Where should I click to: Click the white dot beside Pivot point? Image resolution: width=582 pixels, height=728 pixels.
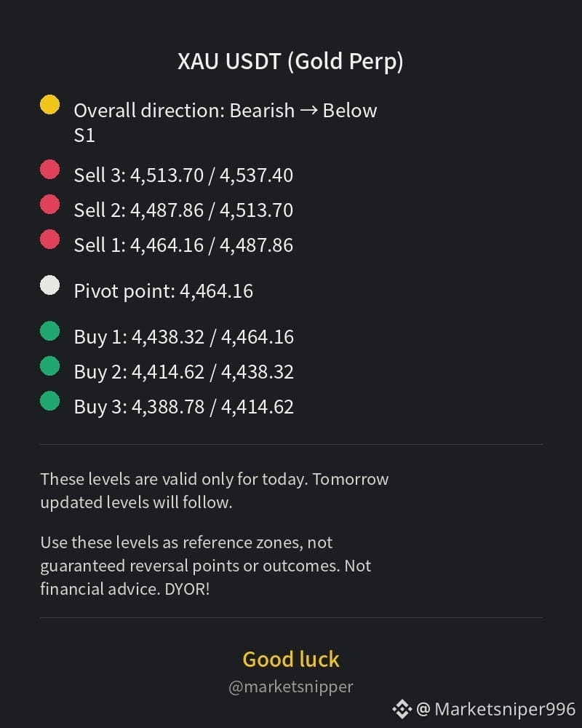[x=49, y=285]
